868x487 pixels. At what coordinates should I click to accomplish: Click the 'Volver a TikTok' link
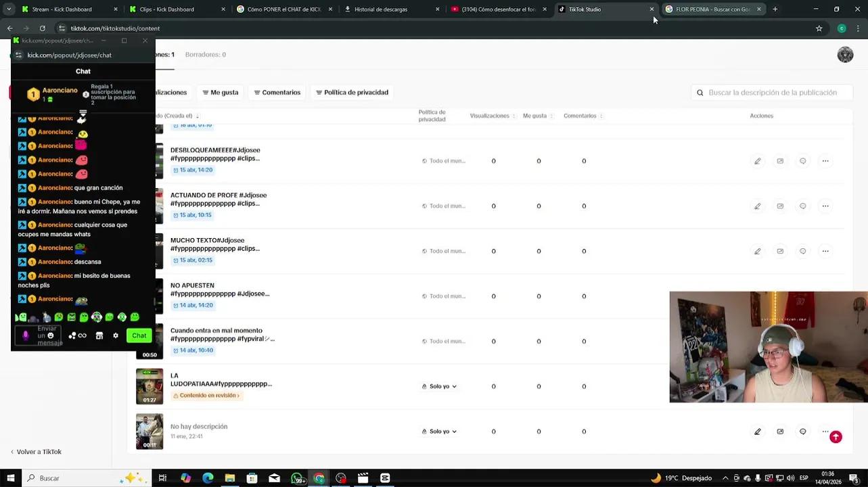tap(39, 452)
